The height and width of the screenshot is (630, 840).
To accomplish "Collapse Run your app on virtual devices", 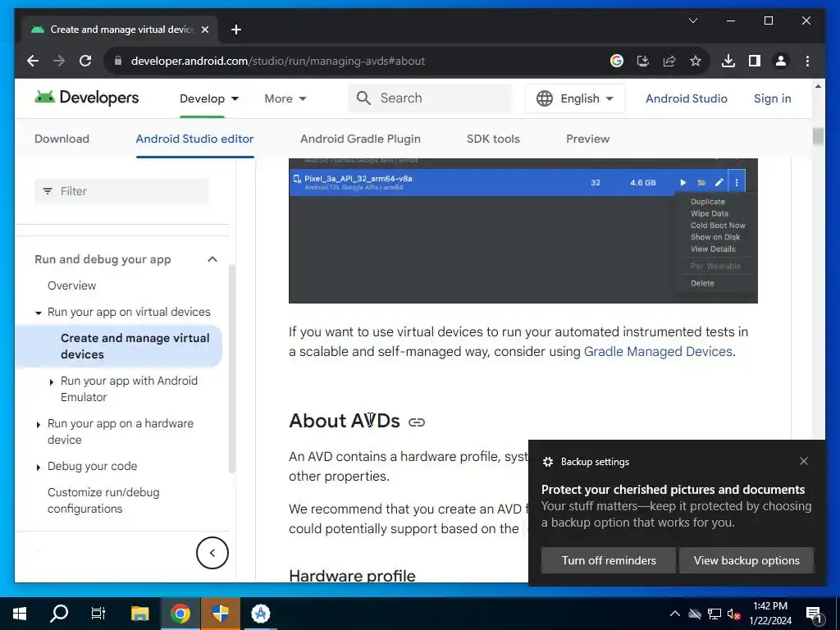I will (38, 313).
